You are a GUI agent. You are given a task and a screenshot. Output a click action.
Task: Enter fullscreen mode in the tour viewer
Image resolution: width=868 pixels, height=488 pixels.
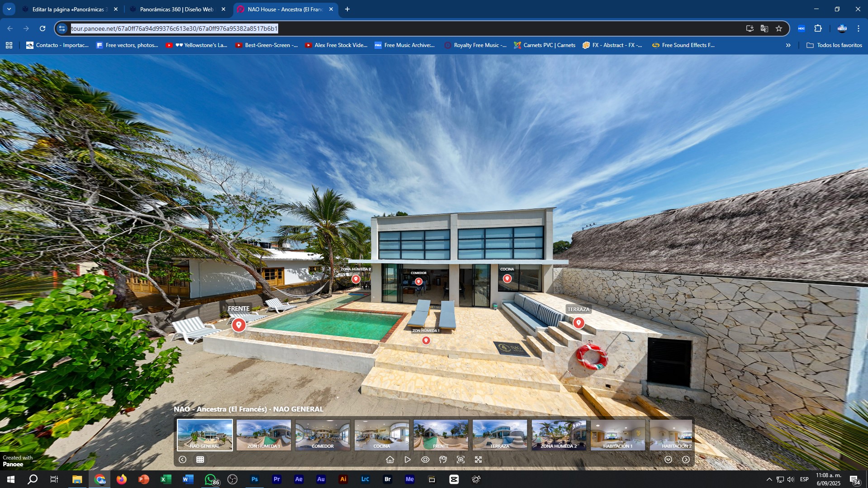coord(478,460)
